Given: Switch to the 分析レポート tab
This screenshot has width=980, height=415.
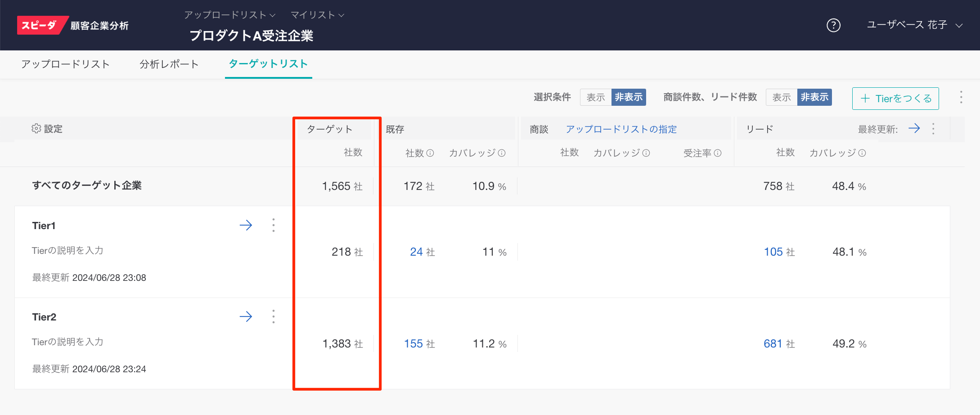Looking at the screenshot, I should 169,64.
